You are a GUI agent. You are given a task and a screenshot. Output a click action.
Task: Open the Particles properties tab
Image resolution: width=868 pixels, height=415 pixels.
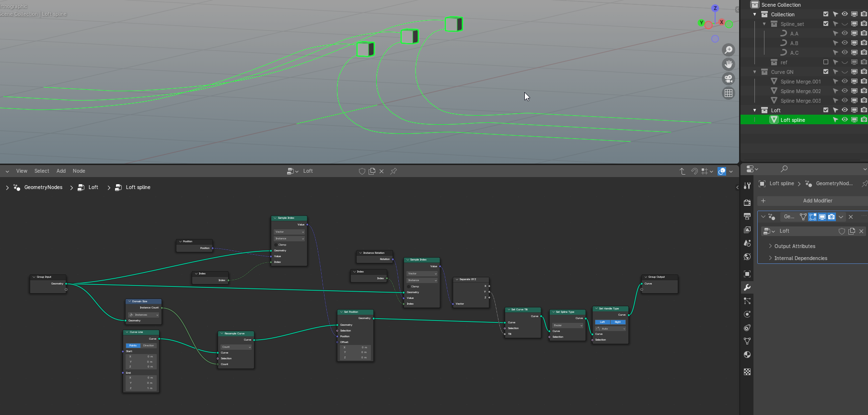(747, 301)
